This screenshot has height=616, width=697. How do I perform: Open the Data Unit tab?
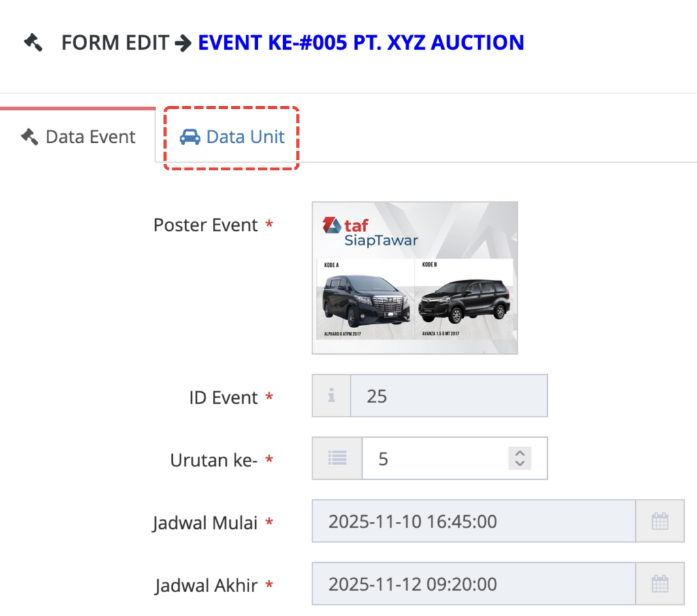pyautogui.click(x=232, y=137)
